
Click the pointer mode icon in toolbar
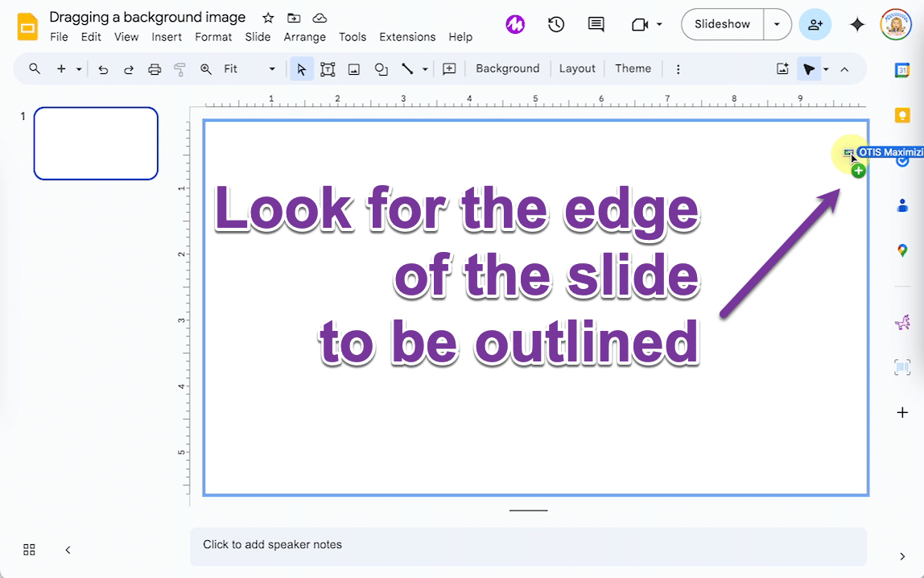pos(808,69)
